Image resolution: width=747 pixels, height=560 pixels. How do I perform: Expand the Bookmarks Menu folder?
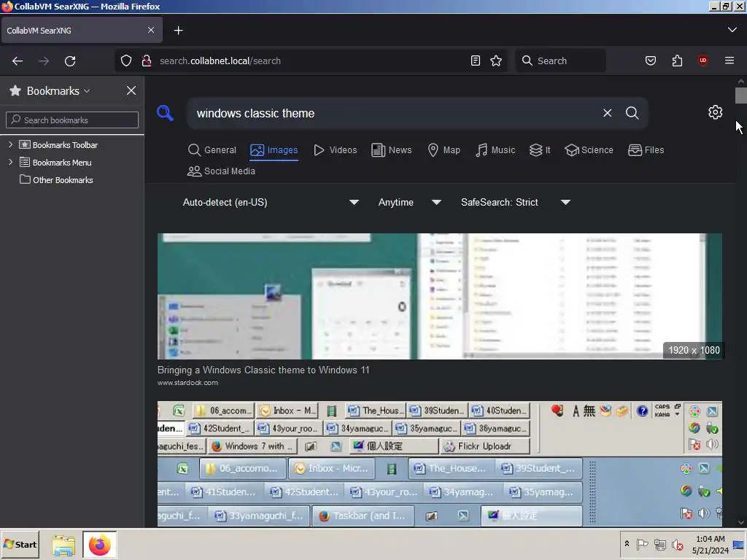[x=10, y=163]
